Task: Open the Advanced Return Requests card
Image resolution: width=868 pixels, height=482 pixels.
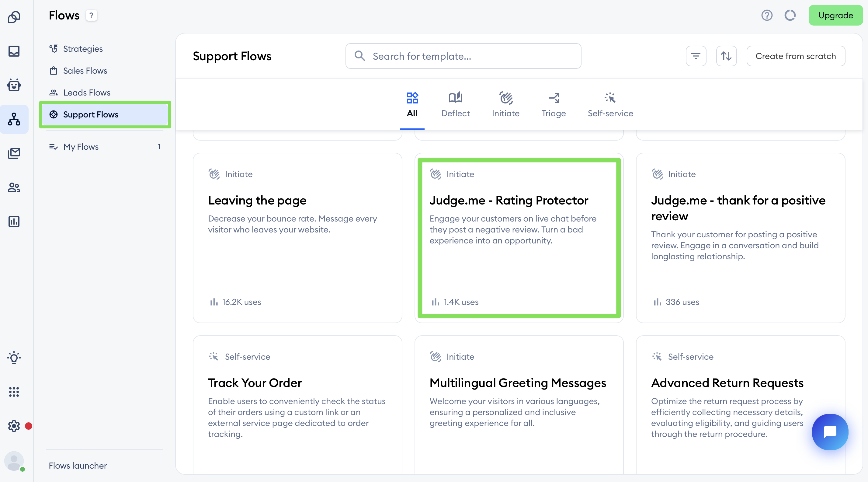Action: [x=740, y=405]
